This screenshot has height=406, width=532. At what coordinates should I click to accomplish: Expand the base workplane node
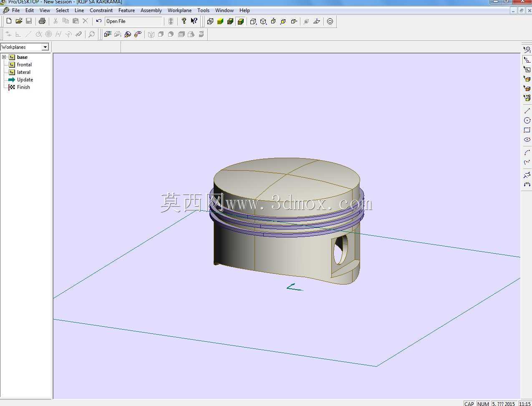(4, 57)
